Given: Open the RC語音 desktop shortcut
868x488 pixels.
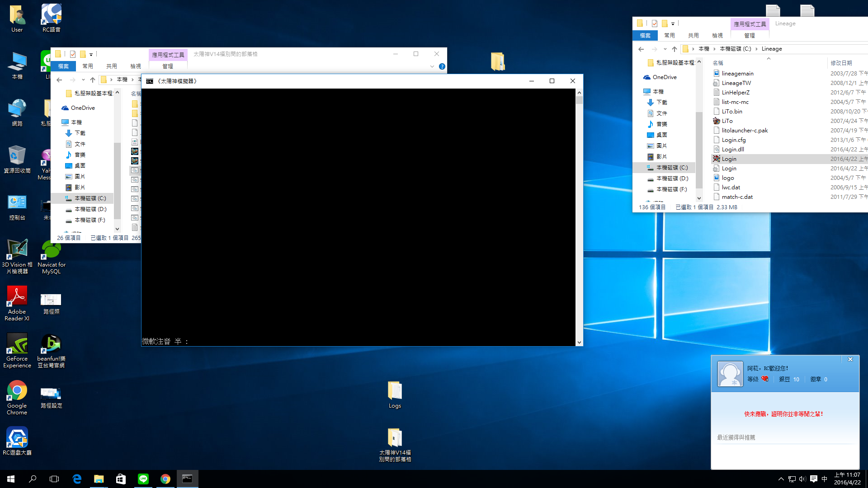Looking at the screenshot, I should [51, 18].
